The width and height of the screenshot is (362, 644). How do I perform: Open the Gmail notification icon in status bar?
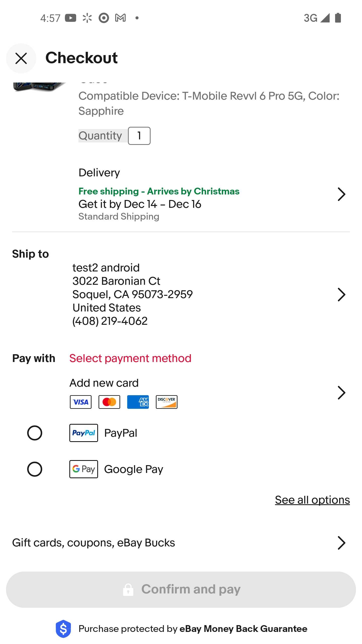120,18
